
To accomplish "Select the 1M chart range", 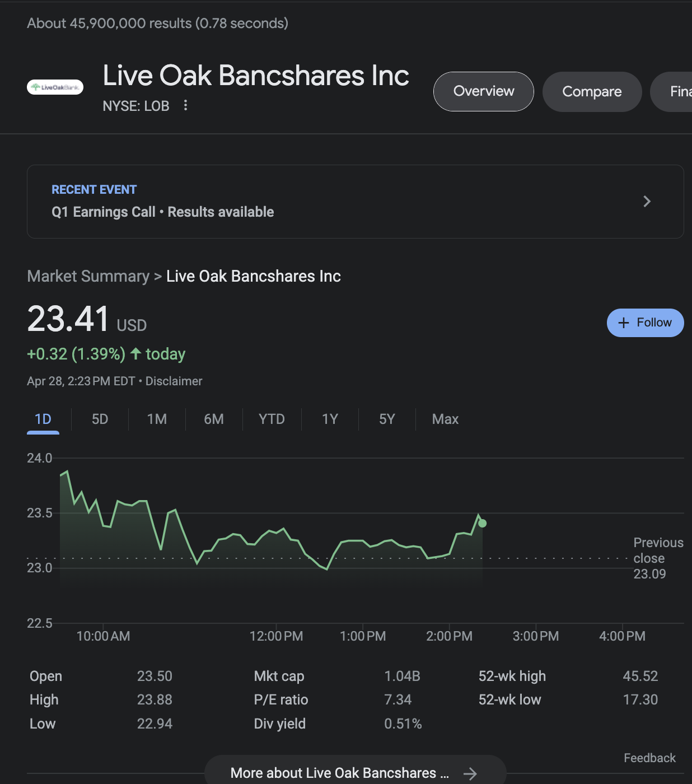I will click(157, 419).
